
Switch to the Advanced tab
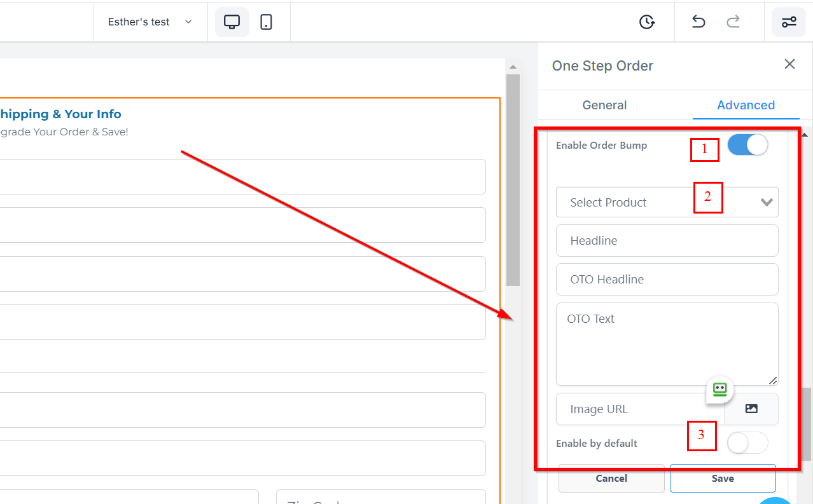(x=746, y=105)
